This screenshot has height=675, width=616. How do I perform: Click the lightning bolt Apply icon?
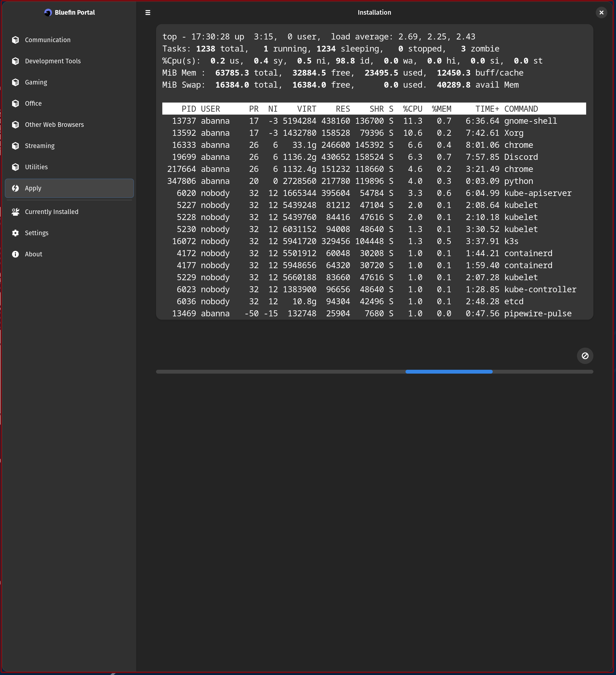(x=15, y=188)
